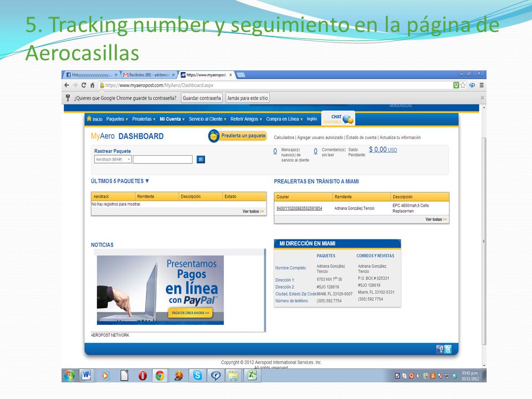Expand the Referir Amigos menu
This screenshot has width=532, height=399.
coord(246,119)
